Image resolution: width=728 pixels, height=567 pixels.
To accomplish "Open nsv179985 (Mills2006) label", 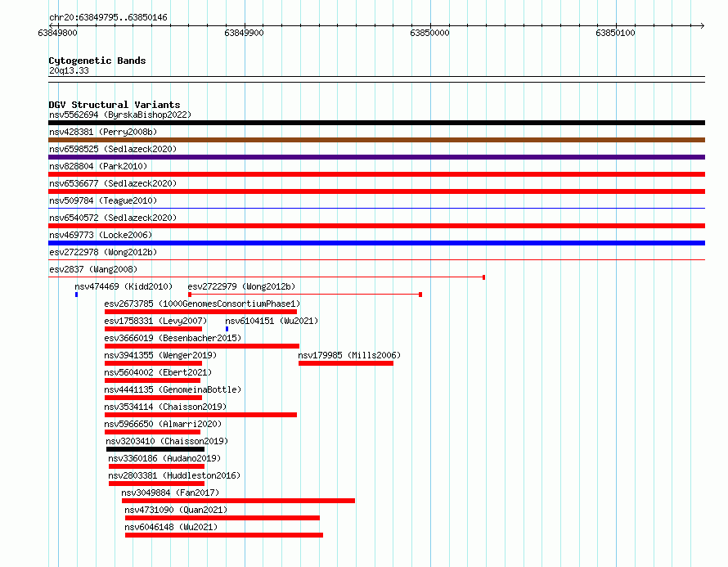I will pyautogui.click(x=349, y=355).
